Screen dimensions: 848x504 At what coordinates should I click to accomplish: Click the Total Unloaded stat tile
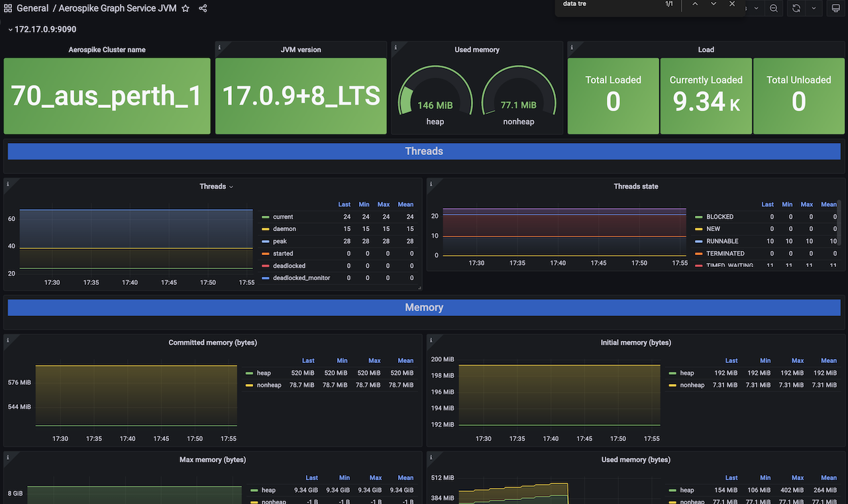[x=799, y=96]
